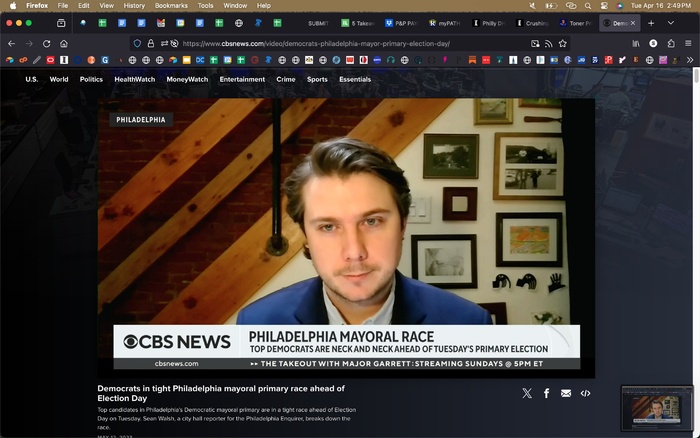
Task: Switch to the P&P PAY tab
Action: coord(401,23)
